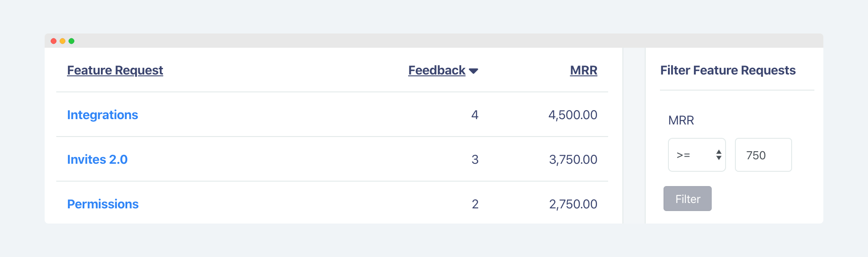Screen dimensions: 868x257
Task: Sort by Feature Request column header
Action: [115, 70]
